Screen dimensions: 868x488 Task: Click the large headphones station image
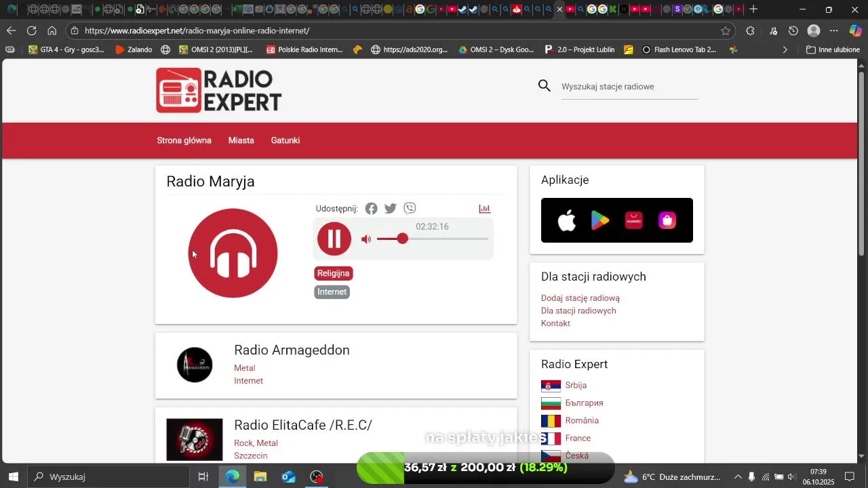point(233,253)
